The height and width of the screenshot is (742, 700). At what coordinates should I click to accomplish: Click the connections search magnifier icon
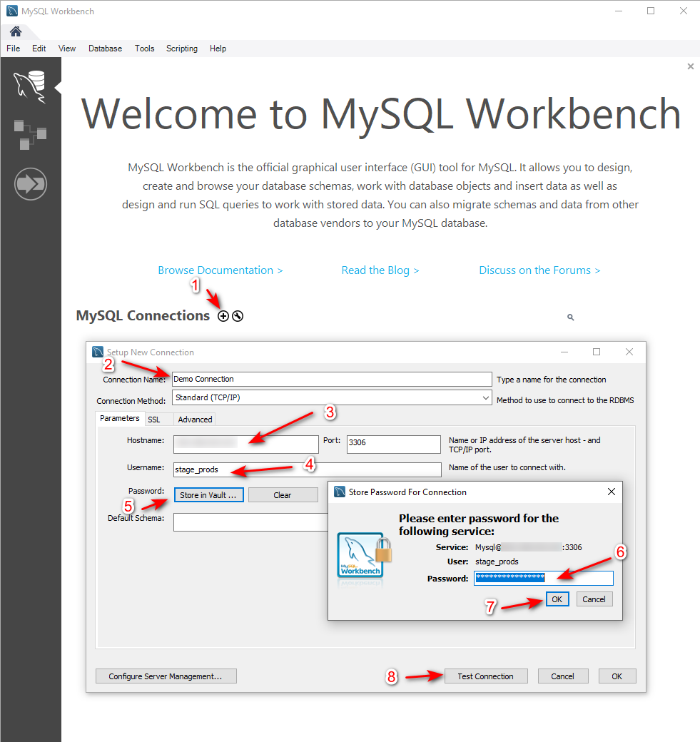571,317
